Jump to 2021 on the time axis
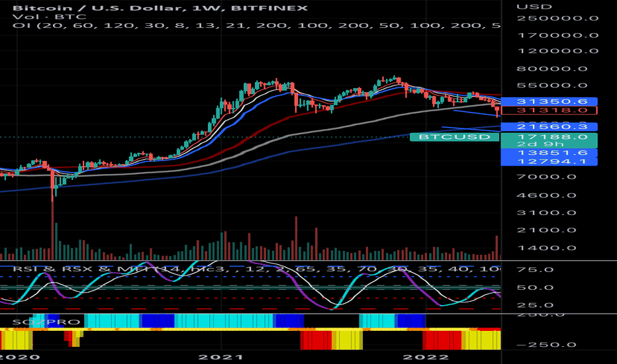The image size is (617, 364). (227, 356)
